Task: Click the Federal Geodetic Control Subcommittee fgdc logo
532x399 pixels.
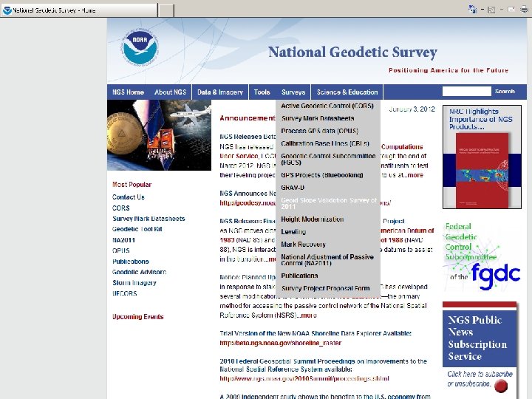Action: pos(482,256)
